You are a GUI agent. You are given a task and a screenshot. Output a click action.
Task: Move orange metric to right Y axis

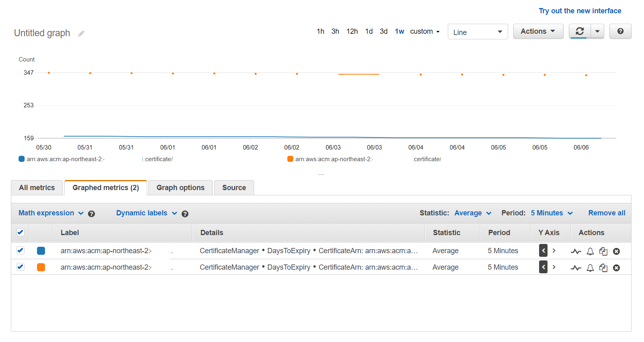click(x=554, y=267)
